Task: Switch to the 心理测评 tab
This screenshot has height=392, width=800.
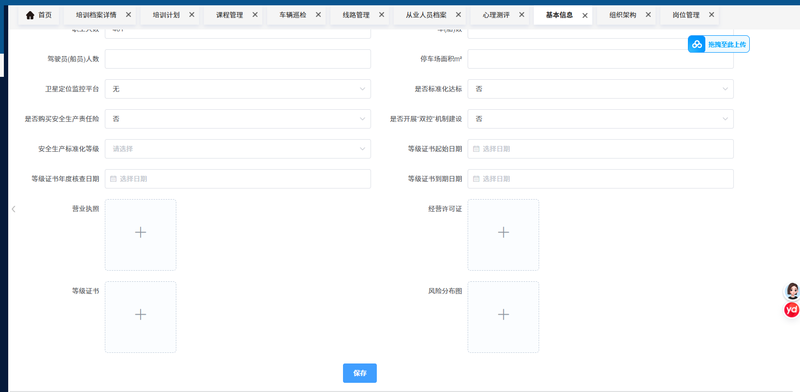Action: pyautogui.click(x=496, y=15)
